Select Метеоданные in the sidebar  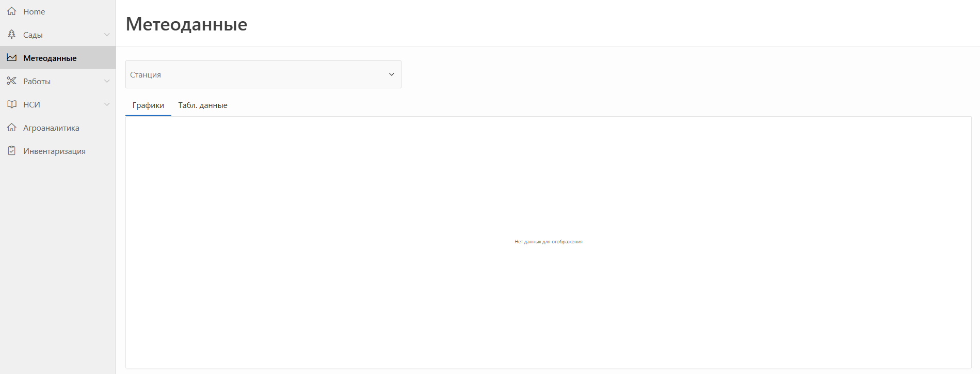click(58, 58)
